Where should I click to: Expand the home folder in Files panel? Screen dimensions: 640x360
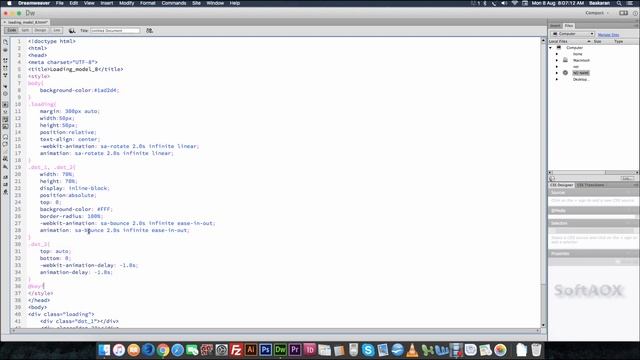point(557,54)
